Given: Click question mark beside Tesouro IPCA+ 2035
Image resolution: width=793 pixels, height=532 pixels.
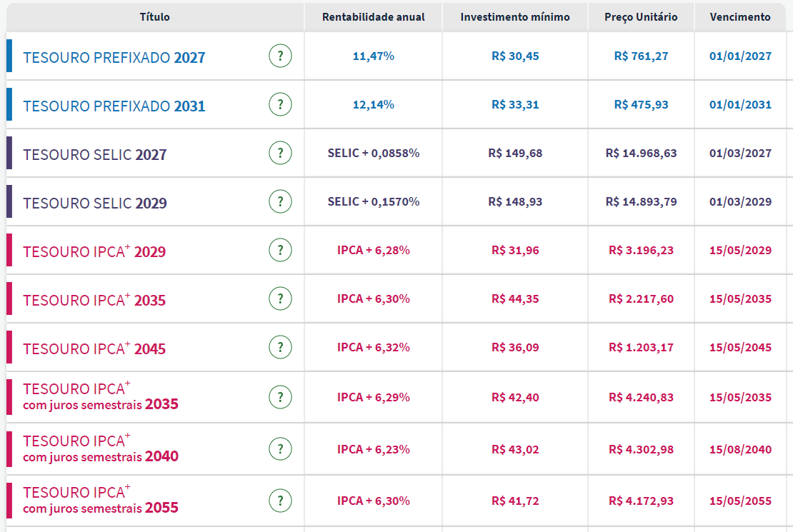Looking at the screenshot, I should [280, 298].
